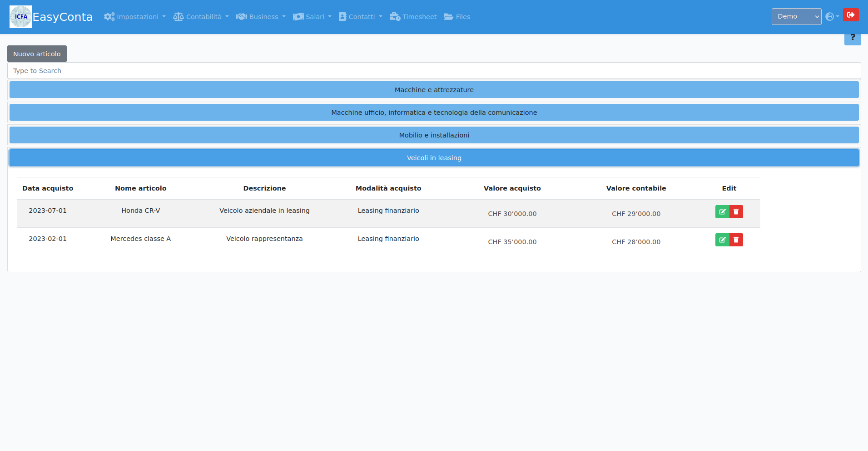Screen dimensions: 868x451
Task: Click Veicolo aziendale in leasing description
Action: pos(264,211)
